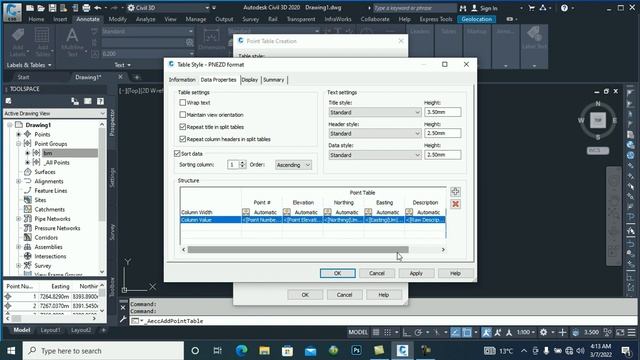The image size is (640, 360).
Task: Click Help in Point Table Creation dialog
Action: tap(383, 295)
